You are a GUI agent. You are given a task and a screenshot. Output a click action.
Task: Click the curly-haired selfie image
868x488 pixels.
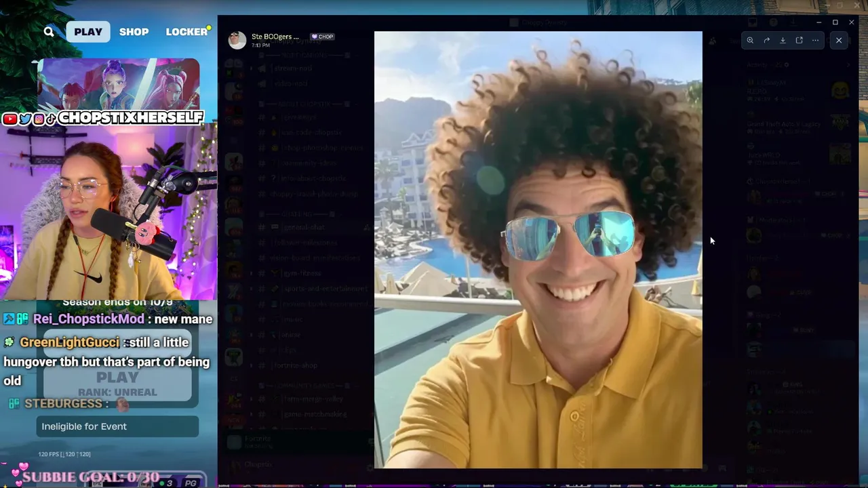[538, 249]
